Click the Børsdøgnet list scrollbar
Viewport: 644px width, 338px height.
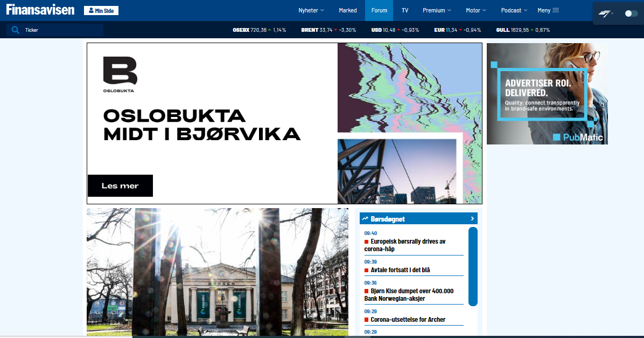tap(473, 266)
